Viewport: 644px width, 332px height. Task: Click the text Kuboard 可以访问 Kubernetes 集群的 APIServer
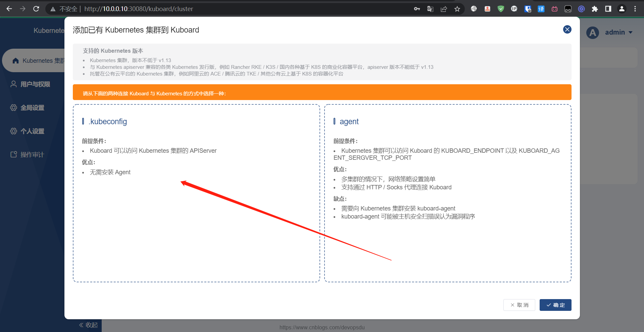pos(153,151)
